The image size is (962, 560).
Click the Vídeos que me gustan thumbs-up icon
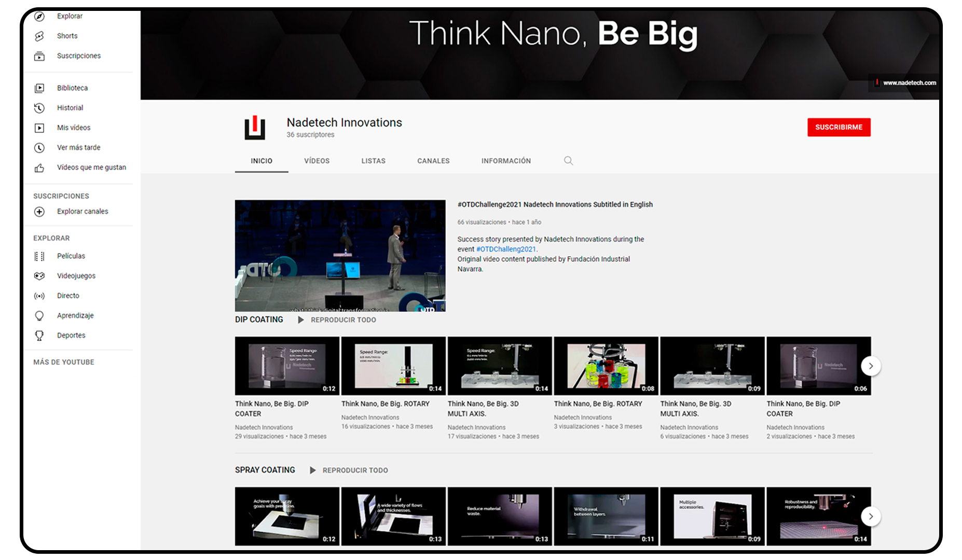click(x=39, y=168)
